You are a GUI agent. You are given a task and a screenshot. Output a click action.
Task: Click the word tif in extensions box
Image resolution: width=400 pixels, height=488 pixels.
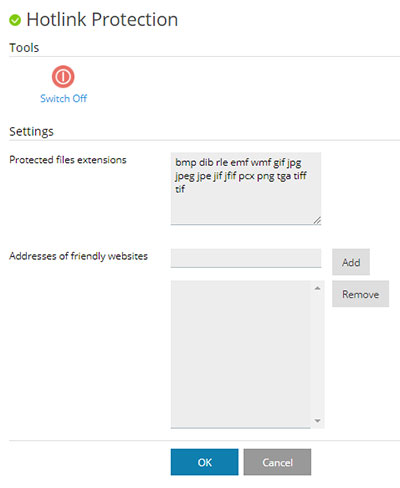coord(180,189)
